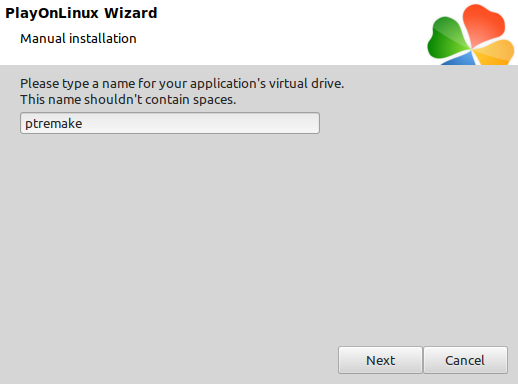Click 'This name shouldn't contain spaces' text
Image resolution: width=518 pixels, height=384 pixels.
click(x=128, y=100)
